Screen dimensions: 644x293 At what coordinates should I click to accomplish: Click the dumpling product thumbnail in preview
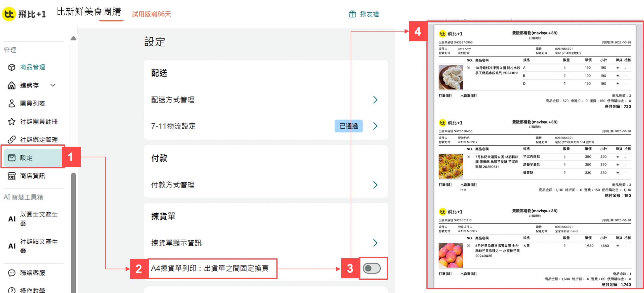click(451, 77)
